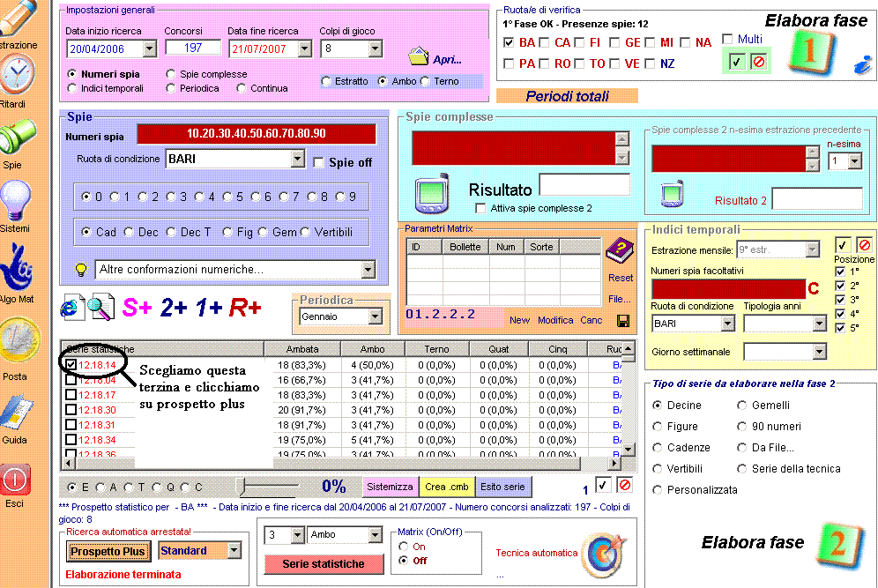Open the Algo Mat sidebar icon

[17, 266]
